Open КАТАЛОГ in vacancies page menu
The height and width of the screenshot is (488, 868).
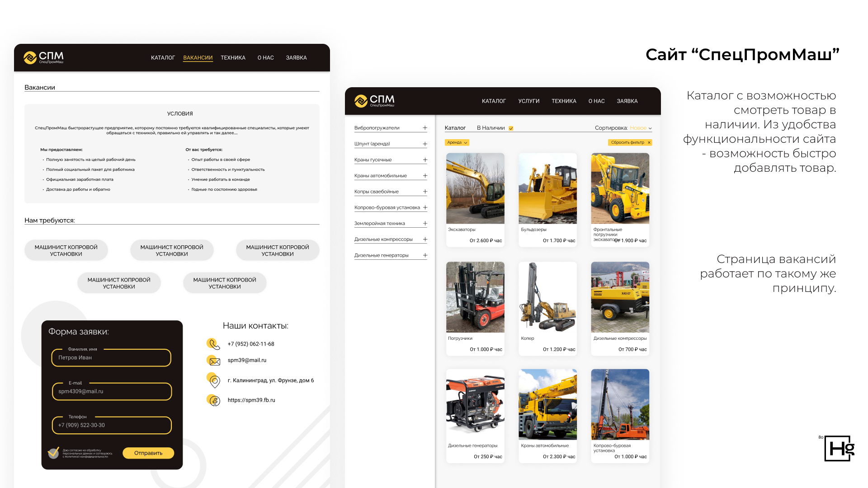[163, 58]
